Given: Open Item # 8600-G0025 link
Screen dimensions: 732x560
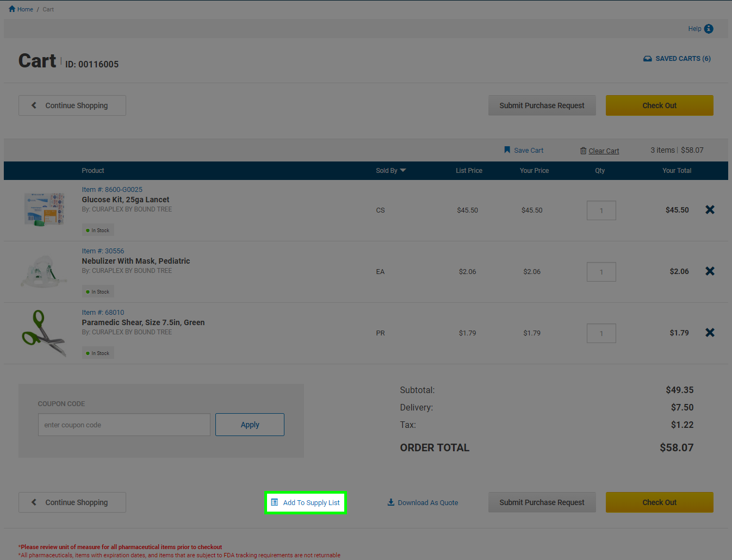Looking at the screenshot, I should [112, 190].
